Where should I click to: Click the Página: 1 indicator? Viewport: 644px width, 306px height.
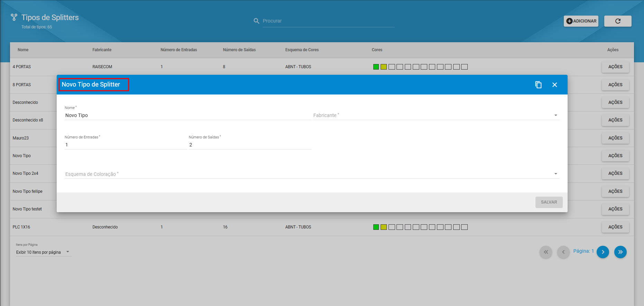pos(584,251)
